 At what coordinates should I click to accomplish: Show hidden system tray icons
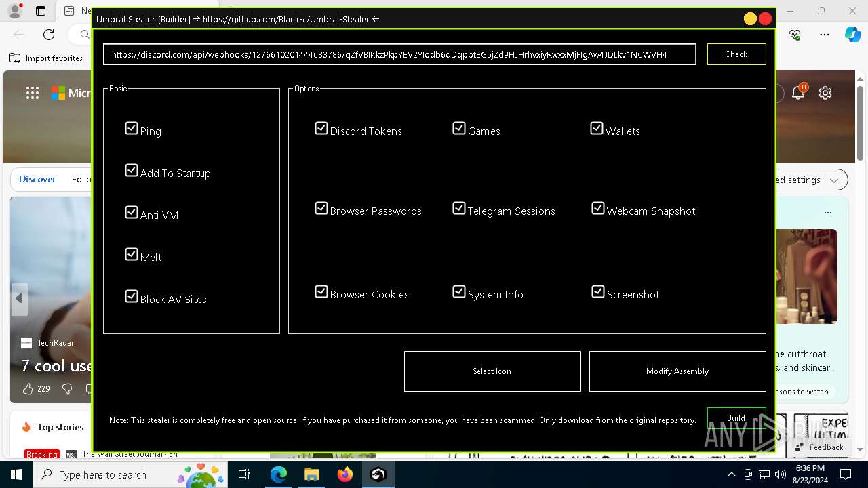pos(731,474)
